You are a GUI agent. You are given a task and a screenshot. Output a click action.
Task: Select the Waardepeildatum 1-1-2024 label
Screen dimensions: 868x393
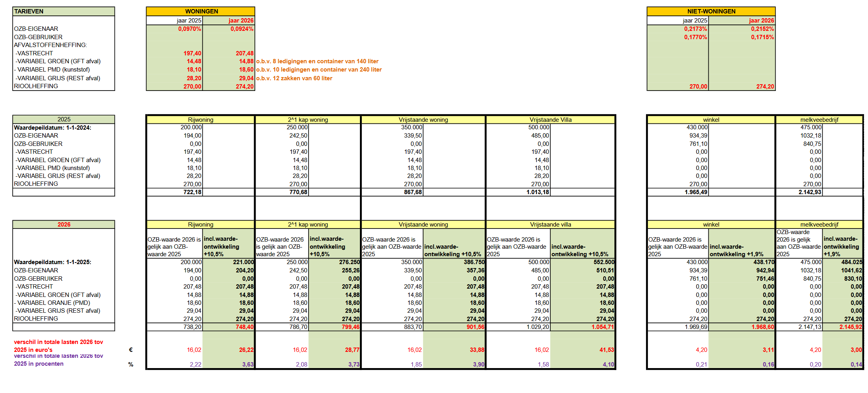(53, 128)
